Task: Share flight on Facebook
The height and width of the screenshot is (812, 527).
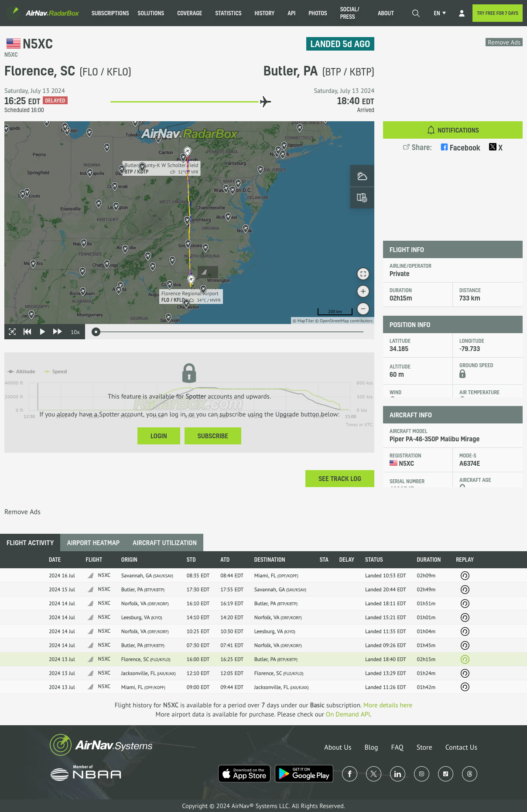Action: [x=460, y=148]
